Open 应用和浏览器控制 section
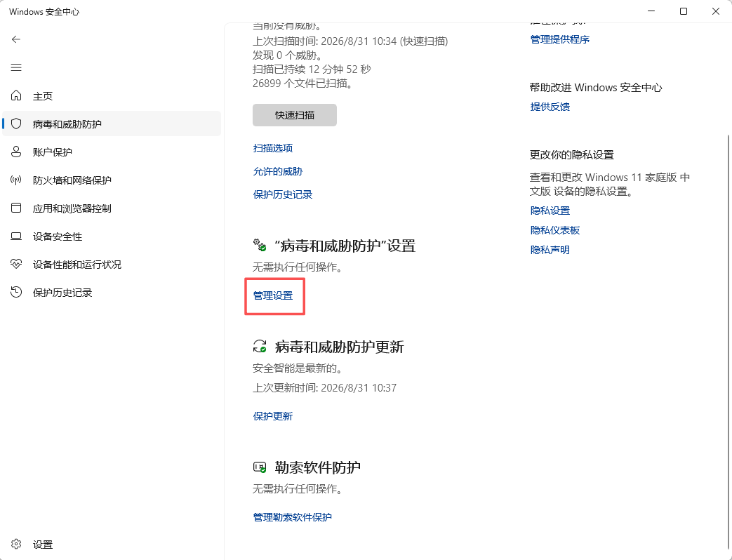The width and height of the screenshot is (732, 560). [x=112, y=208]
